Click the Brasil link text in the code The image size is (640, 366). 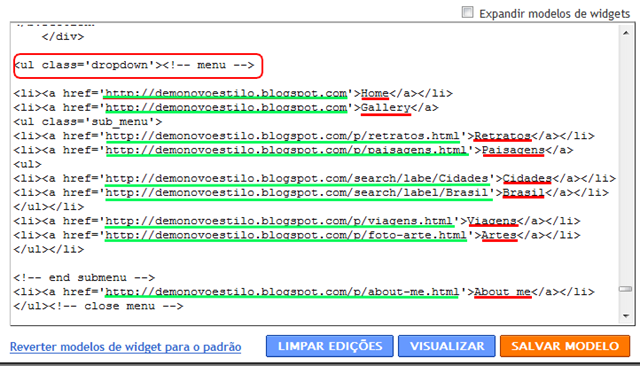pyautogui.click(x=523, y=193)
